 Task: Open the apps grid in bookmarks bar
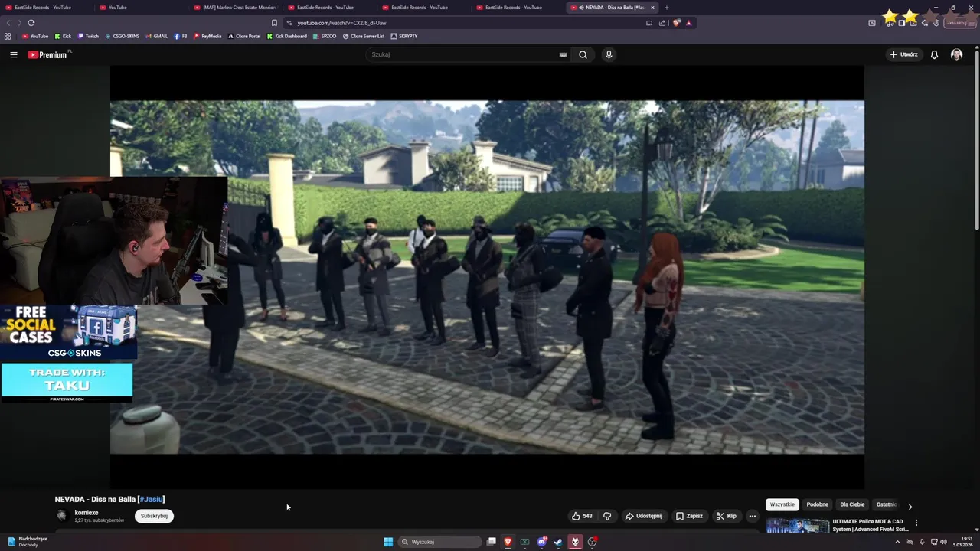8,36
